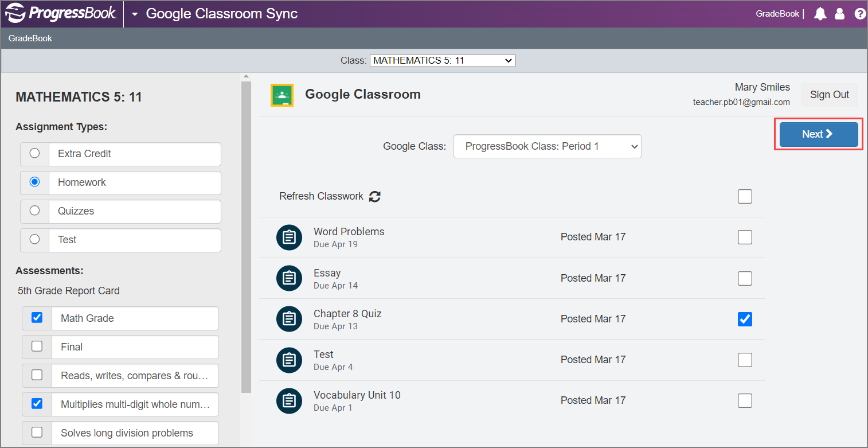Click the ProgressBook logo

[x=60, y=14]
